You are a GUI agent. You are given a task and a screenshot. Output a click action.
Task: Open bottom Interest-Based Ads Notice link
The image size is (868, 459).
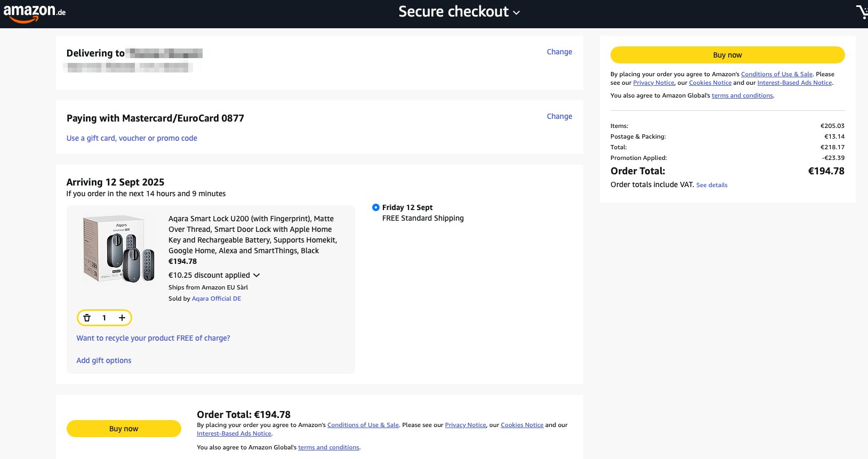[x=234, y=433]
